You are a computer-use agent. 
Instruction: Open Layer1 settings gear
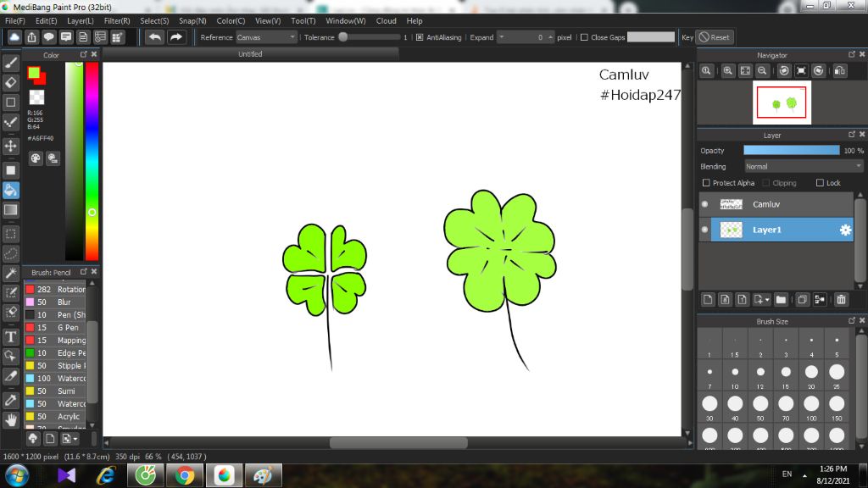[845, 230]
